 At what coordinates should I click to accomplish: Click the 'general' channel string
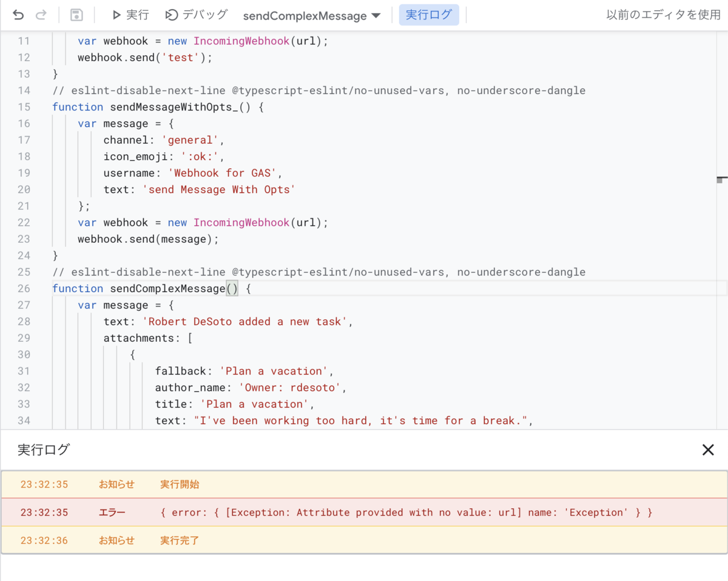190,140
